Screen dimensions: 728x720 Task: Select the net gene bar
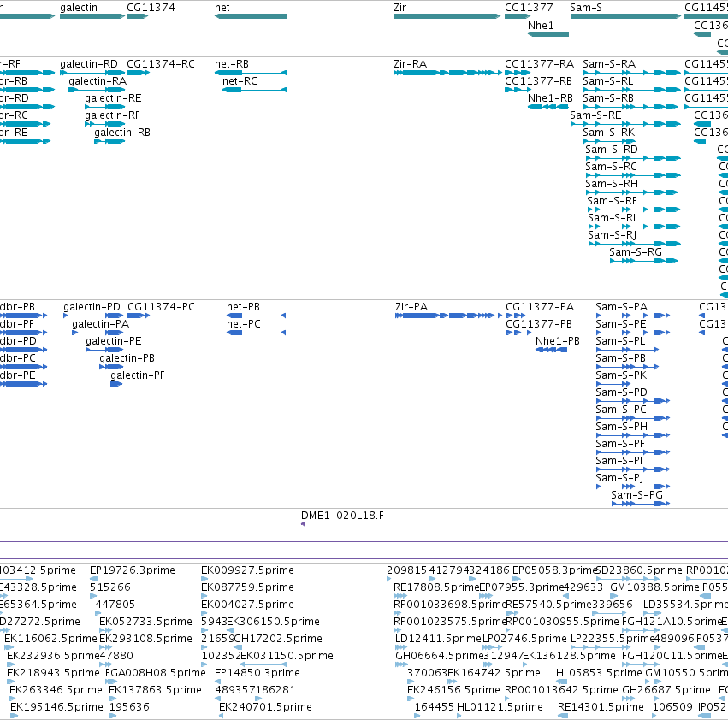pyautogui.click(x=251, y=16)
